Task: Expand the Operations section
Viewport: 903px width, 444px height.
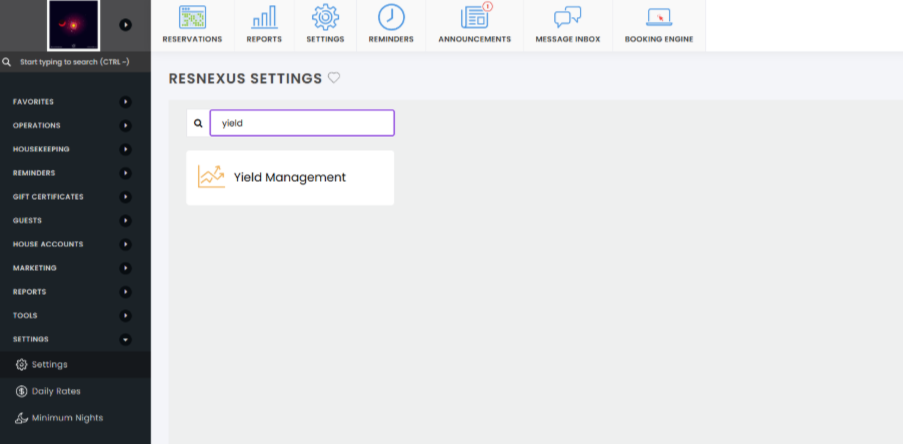Action: 126,126
